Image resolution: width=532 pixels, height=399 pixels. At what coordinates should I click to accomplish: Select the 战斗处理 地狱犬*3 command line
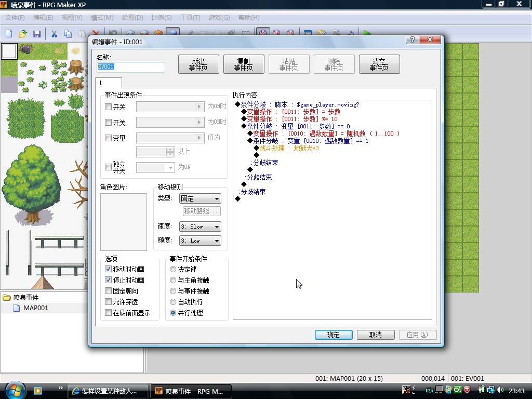289,148
